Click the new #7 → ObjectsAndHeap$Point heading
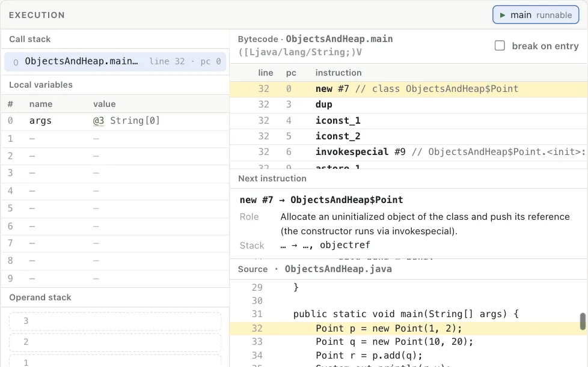Image resolution: width=588 pixels, height=367 pixels. pyautogui.click(x=322, y=199)
